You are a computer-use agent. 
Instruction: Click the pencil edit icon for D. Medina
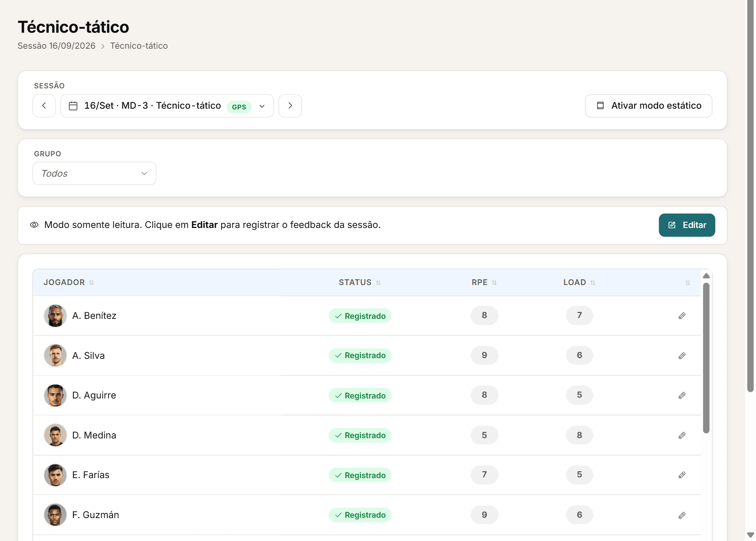pos(682,435)
